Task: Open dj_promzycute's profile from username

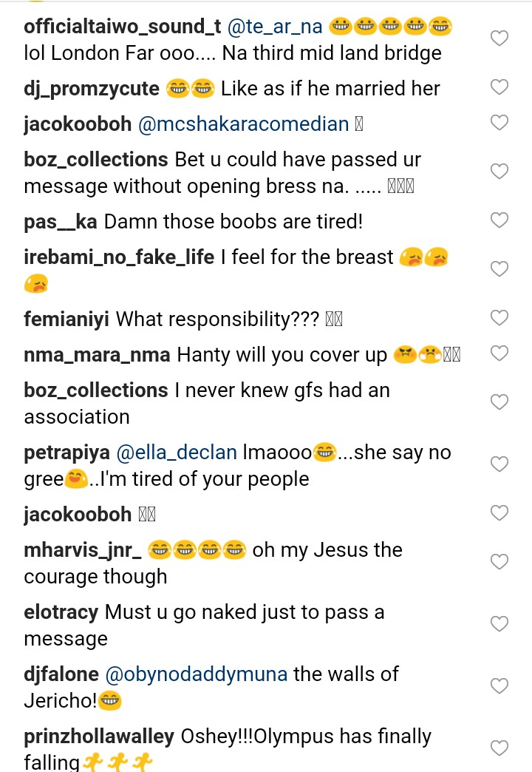Action: [x=92, y=89]
